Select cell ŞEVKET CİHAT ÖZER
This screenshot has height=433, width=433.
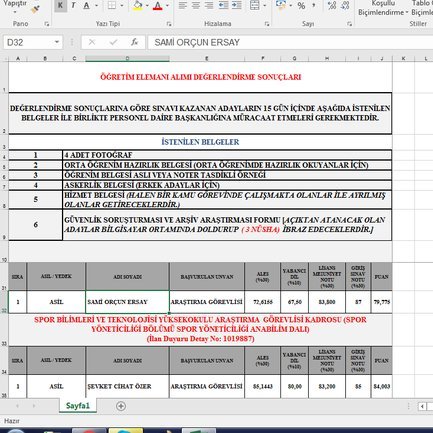(x=127, y=386)
